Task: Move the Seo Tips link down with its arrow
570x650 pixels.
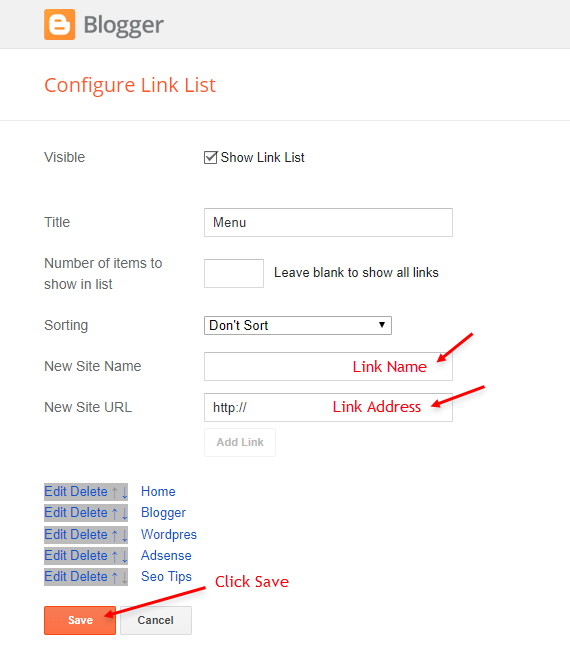Action: coord(124,577)
